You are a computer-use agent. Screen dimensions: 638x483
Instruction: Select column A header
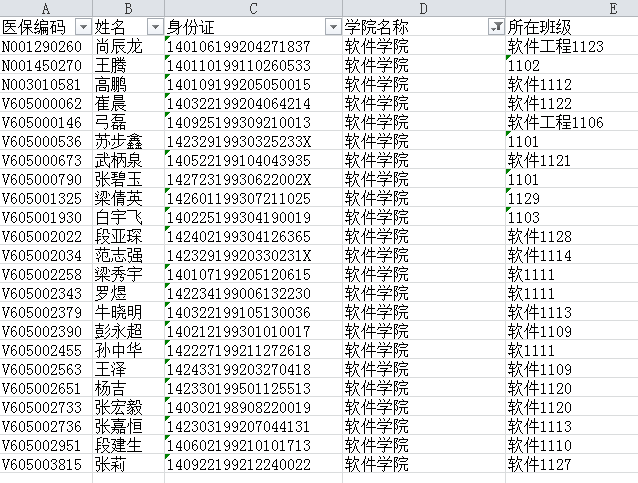point(47,8)
